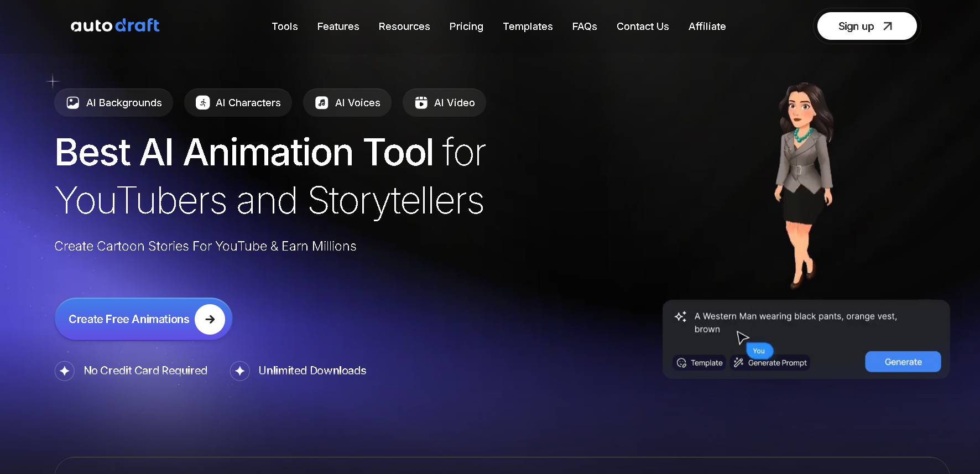980x474 pixels.
Task: Click the arrow circle in Create Free Animations
Action: pos(210,319)
